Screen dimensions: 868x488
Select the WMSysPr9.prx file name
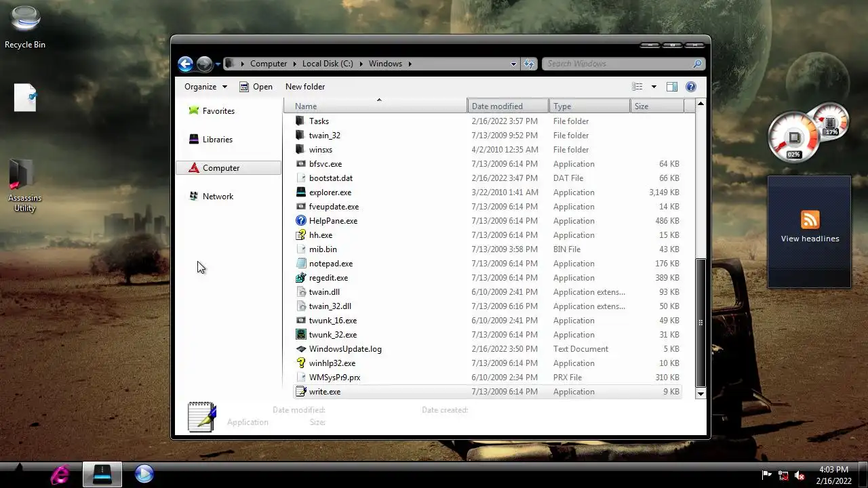335,378
